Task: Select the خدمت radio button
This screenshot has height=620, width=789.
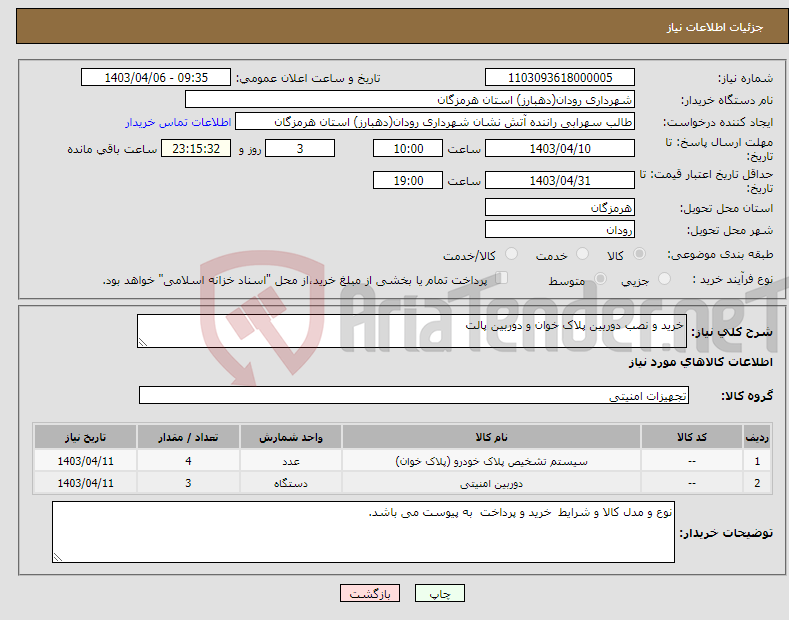Action: [x=582, y=254]
